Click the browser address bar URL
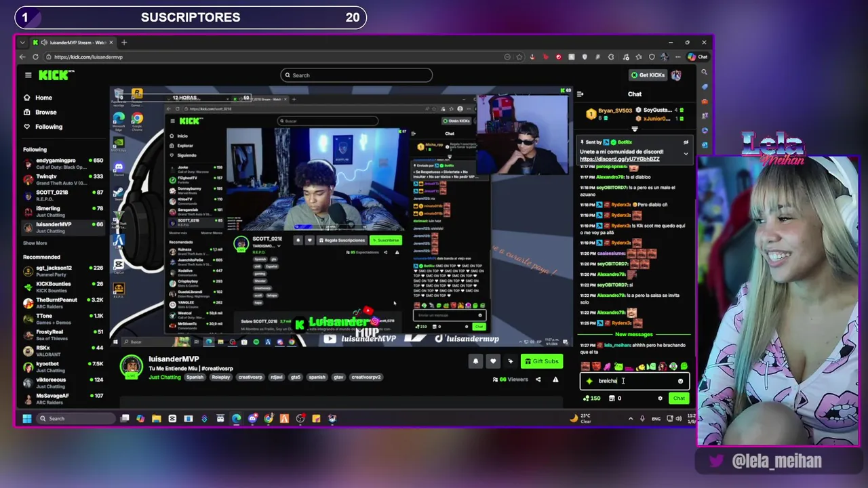The height and width of the screenshot is (488, 868). tap(88, 57)
